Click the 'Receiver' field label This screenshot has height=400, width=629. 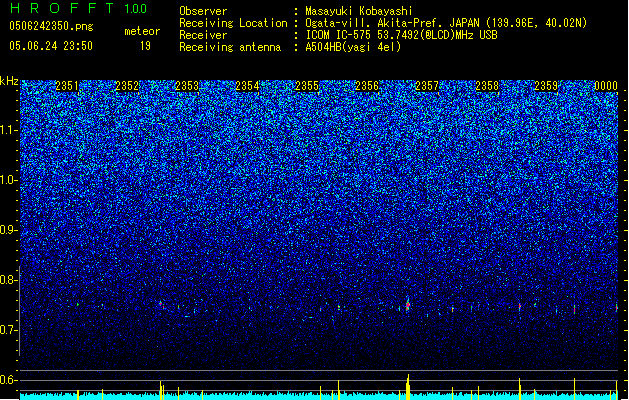[203, 35]
